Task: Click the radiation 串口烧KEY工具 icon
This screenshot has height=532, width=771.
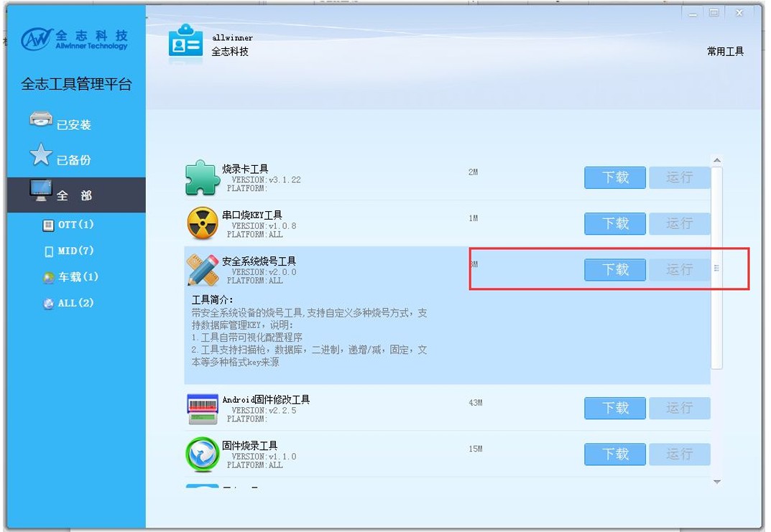Action: pos(202,223)
